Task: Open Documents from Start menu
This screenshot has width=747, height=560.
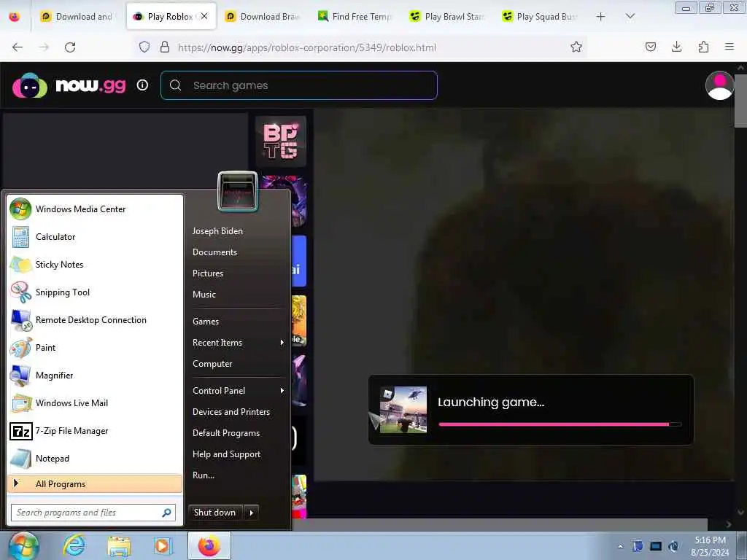Action: coord(215,252)
